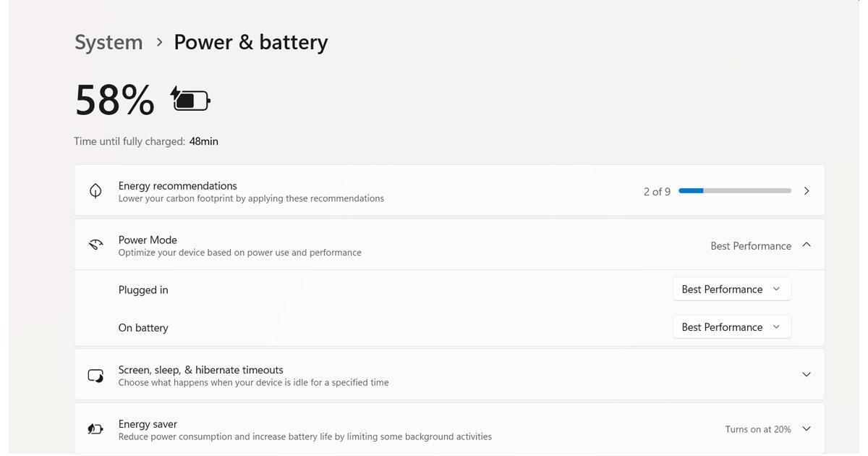Screen dimensions: 868x456
Task: Click the energy recommendations progress bar
Action: [x=735, y=190]
